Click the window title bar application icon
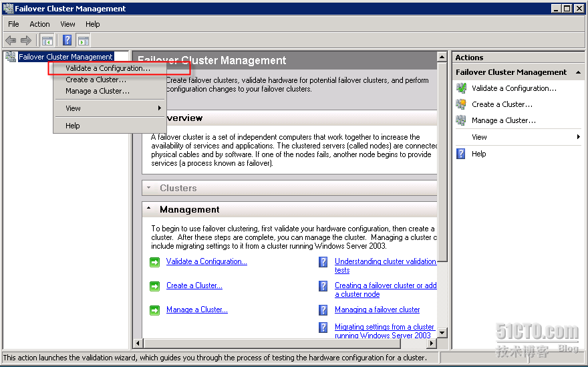Screen dimensions: 588x367 [8, 8]
